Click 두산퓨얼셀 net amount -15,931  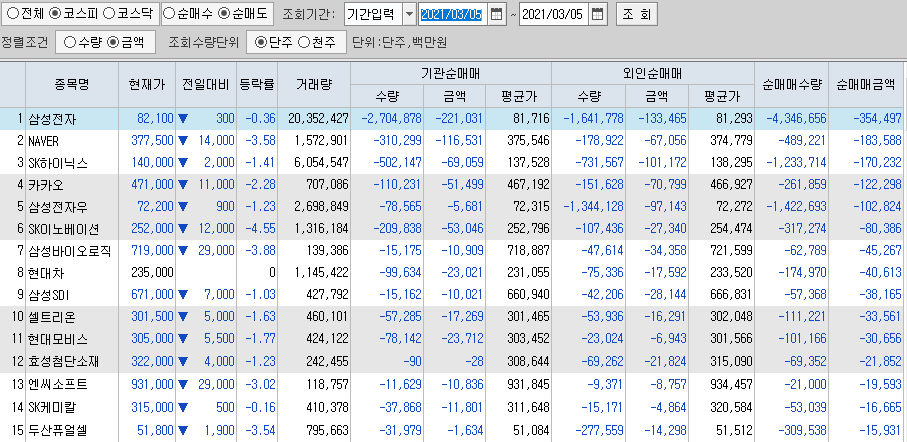point(880,430)
